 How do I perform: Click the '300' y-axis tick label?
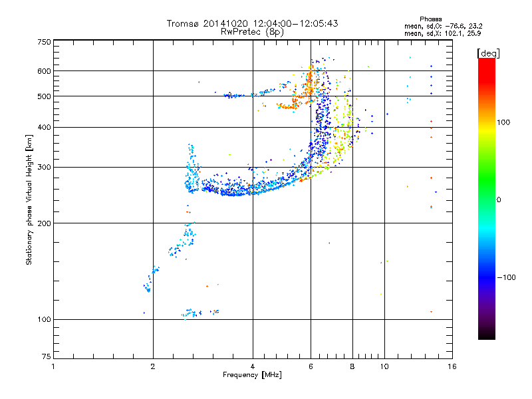44,168
